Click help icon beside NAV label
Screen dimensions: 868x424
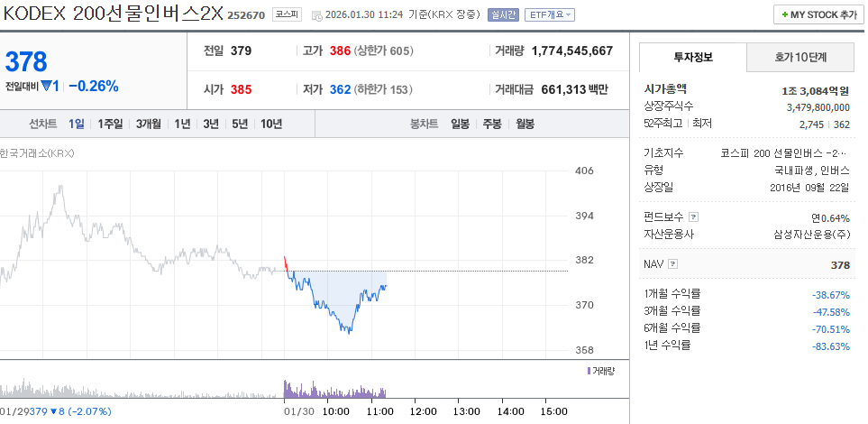(673, 264)
